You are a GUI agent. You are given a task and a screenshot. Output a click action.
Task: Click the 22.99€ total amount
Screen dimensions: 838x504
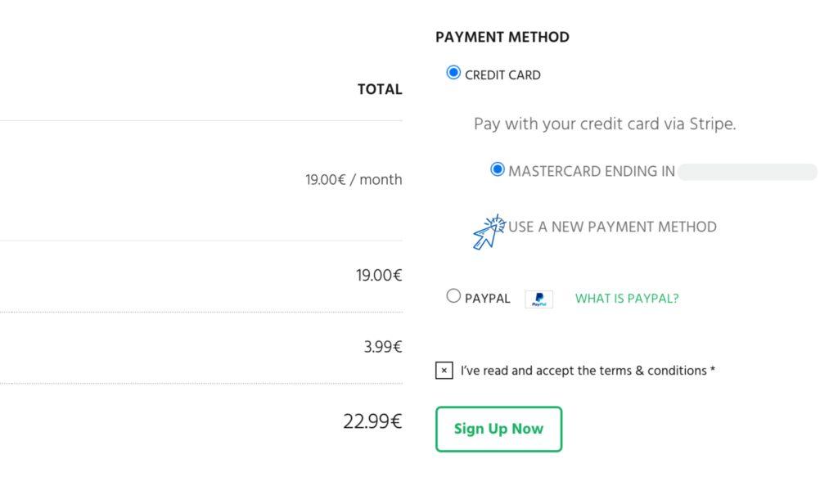pos(372,422)
